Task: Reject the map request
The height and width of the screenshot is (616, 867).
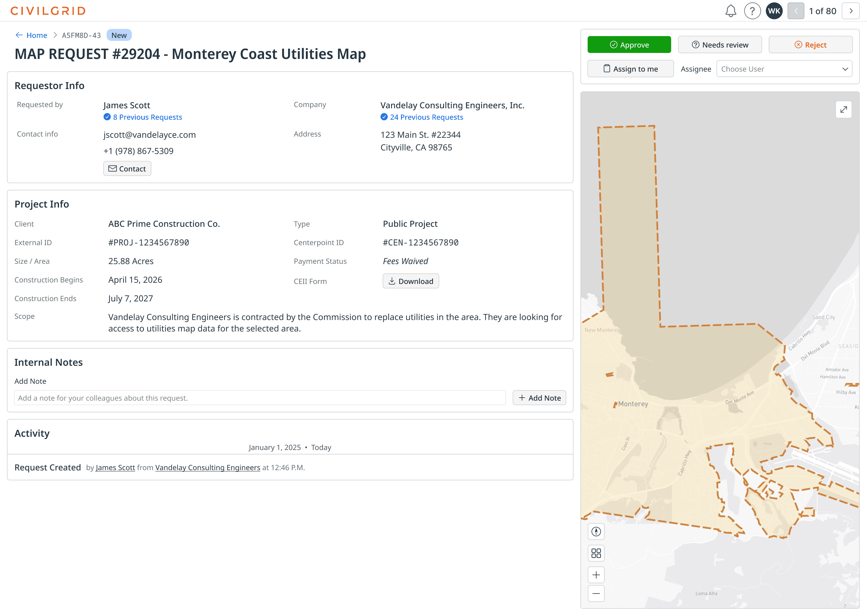Action: tap(810, 45)
